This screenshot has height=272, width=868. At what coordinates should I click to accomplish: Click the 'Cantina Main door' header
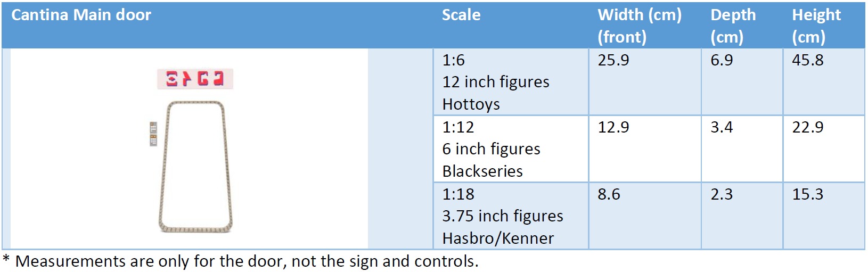(81, 15)
